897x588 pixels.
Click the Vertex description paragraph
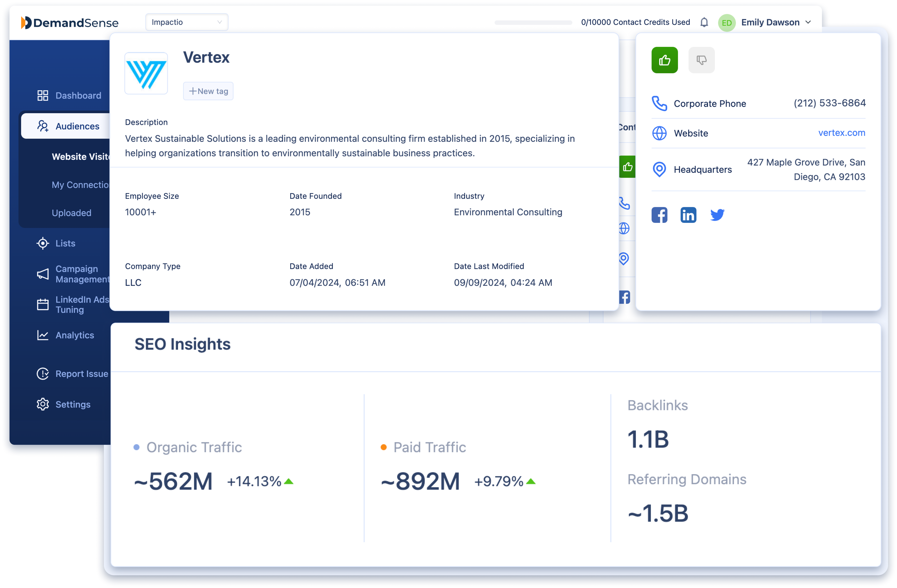[350, 146]
